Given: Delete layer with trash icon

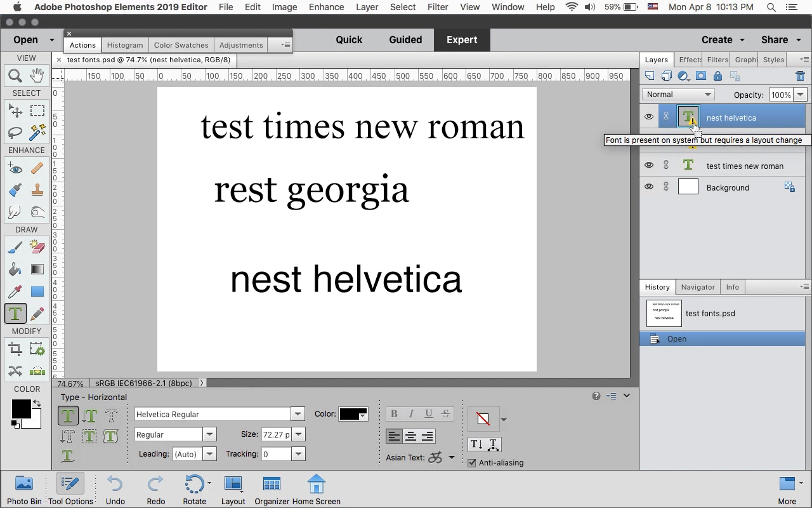Looking at the screenshot, I should [800, 76].
